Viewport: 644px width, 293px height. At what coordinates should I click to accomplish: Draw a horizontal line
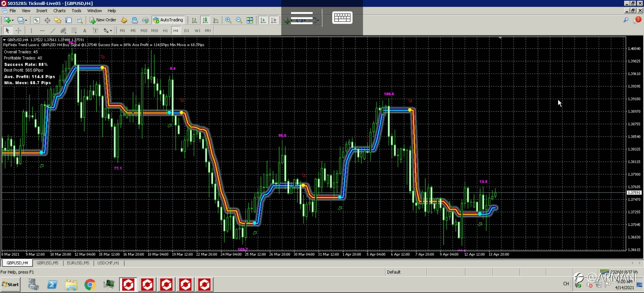(42, 31)
